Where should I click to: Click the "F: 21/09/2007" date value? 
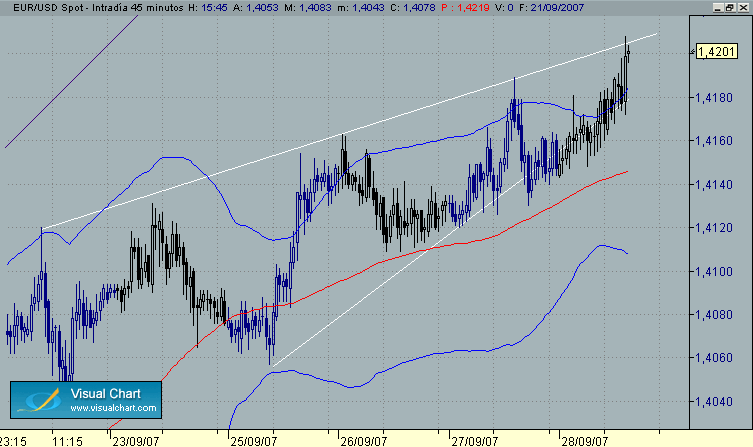pos(551,8)
